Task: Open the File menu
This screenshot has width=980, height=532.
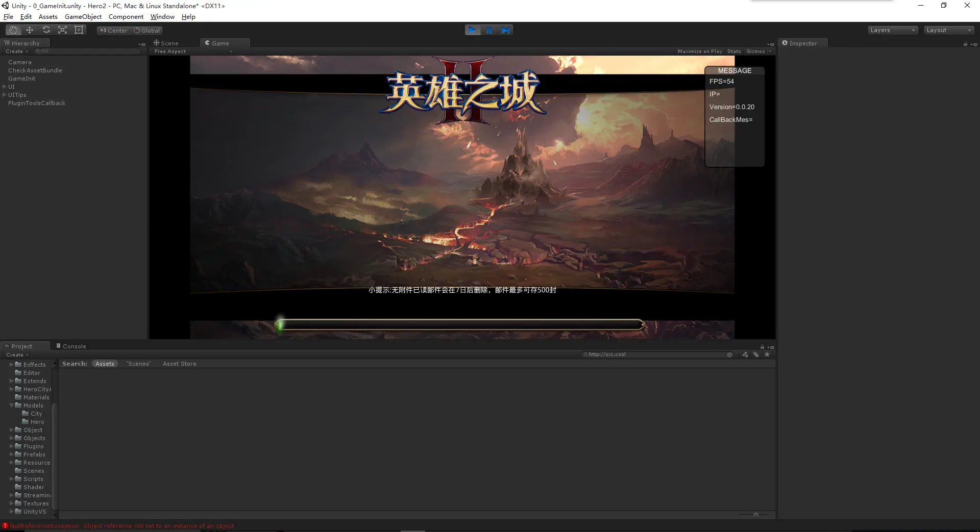Action: pos(8,17)
